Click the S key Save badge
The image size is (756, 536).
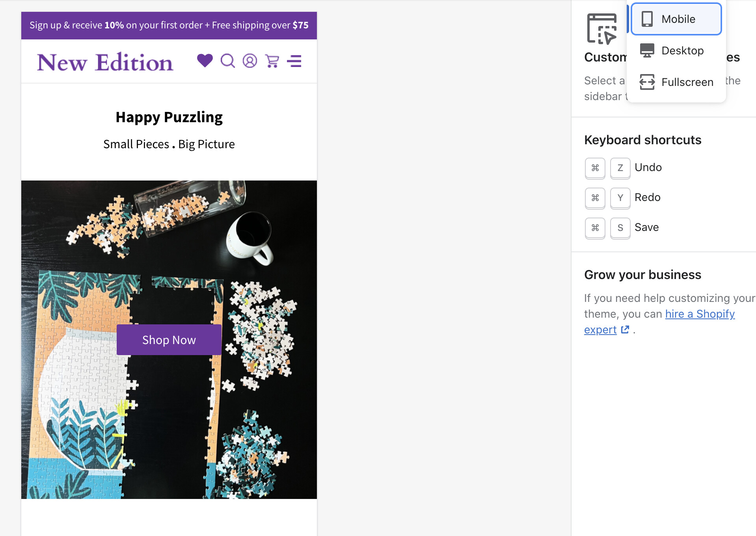click(620, 228)
